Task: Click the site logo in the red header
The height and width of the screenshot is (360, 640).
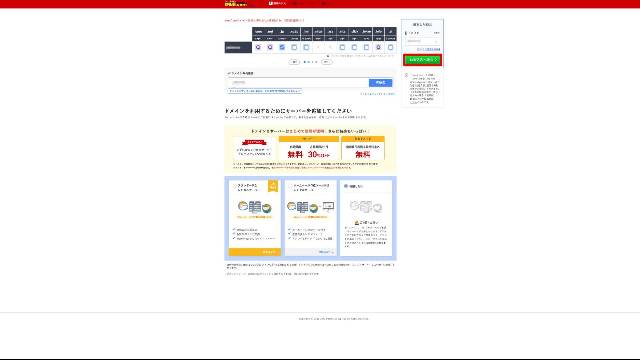Action: click(x=236, y=4)
